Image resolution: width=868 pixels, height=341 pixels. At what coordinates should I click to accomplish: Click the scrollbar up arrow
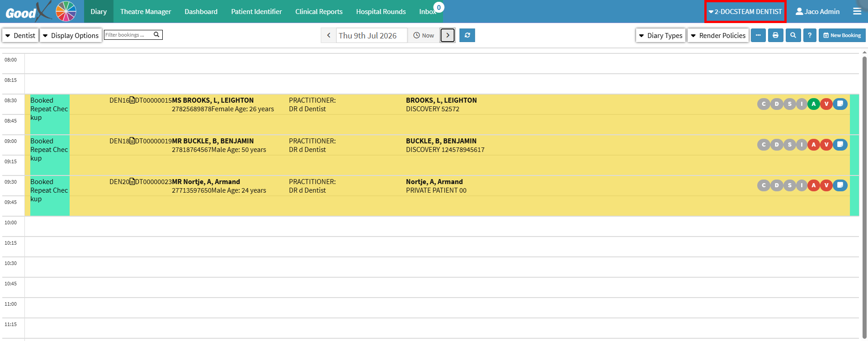pyautogui.click(x=864, y=52)
